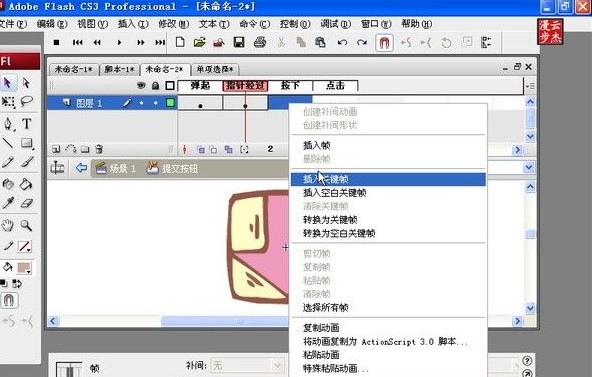This screenshot has height=377, width=592.
Task: Open the stage zoom dropdown arrow
Action: coord(529,168)
